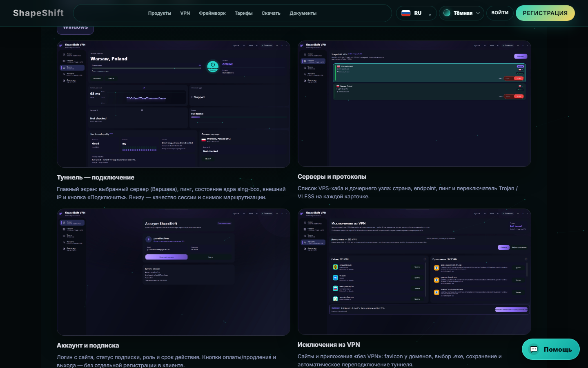Screen dimensions: 588x368
Task: Click the Live tunnel quality Good value
Action: 96,144
